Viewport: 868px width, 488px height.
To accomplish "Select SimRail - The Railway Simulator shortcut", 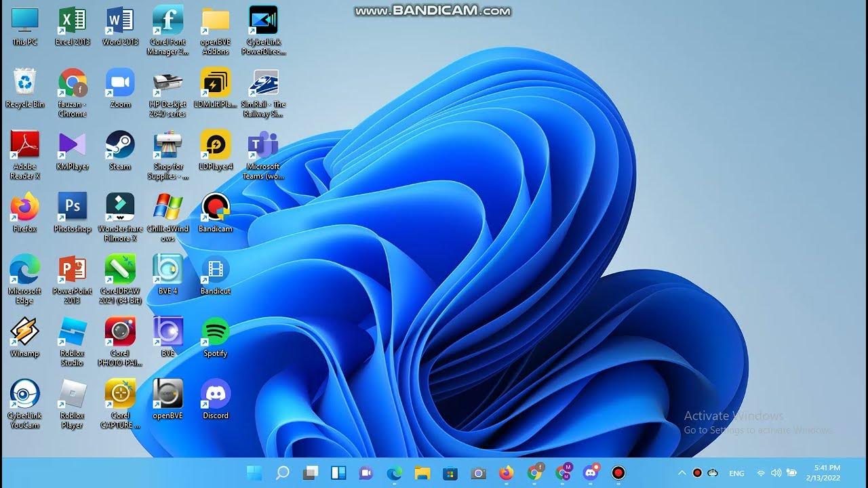I will click(x=263, y=94).
